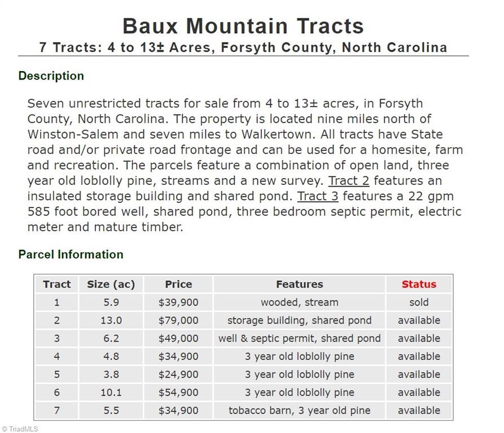Screen dimensions: 504x433
Task: Click the sold status for tract 1
Action: 419,302
